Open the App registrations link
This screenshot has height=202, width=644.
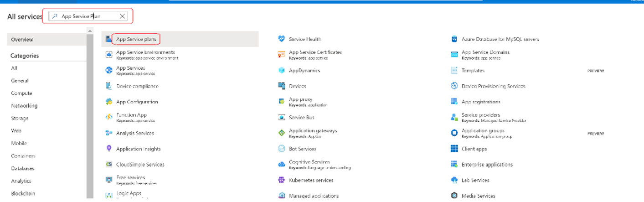coord(480,102)
